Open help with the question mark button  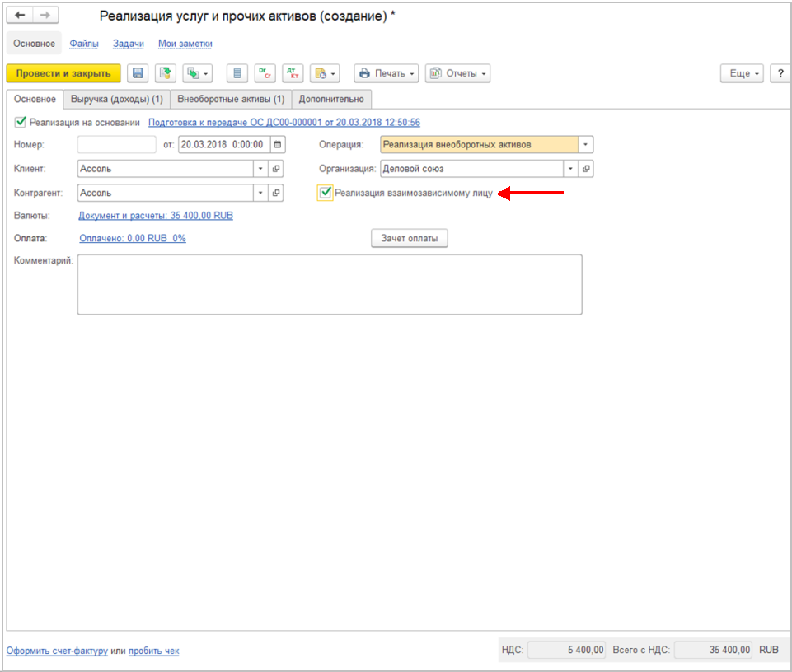pos(780,73)
